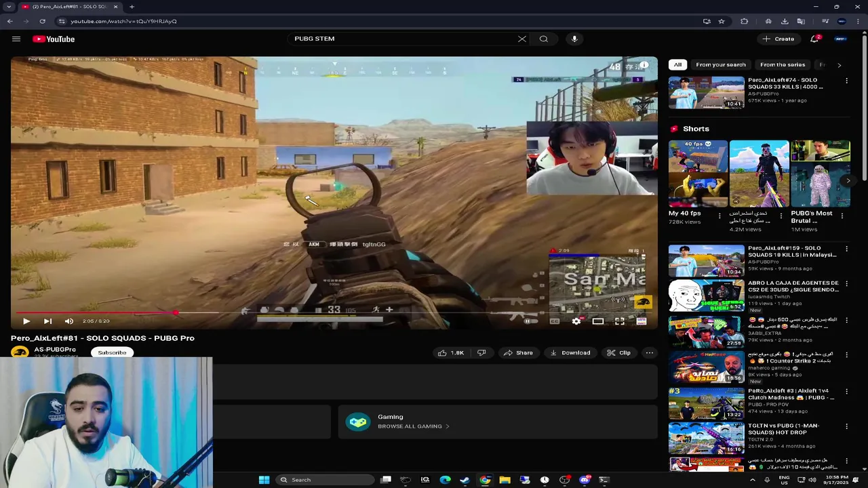
Task: Open Pero_AixLeft#74 video thumbnail
Action: pyautogui.click(x=706, y=92)
